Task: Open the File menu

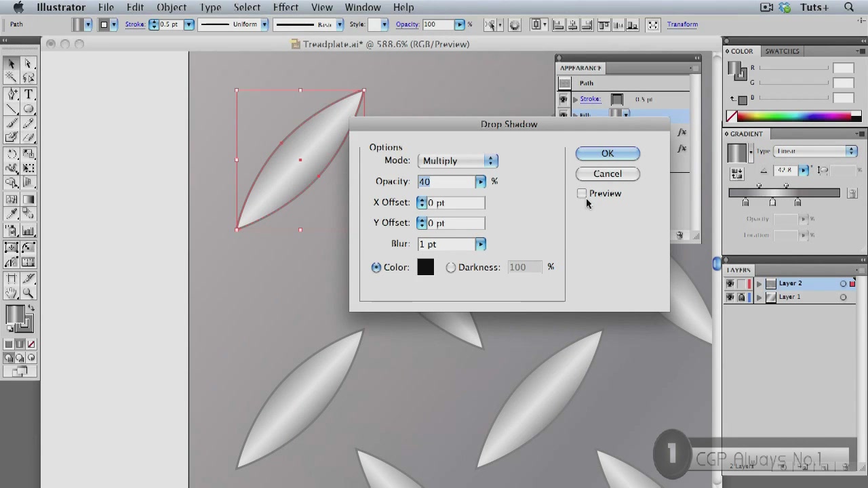Action: [x=106, y=7]
